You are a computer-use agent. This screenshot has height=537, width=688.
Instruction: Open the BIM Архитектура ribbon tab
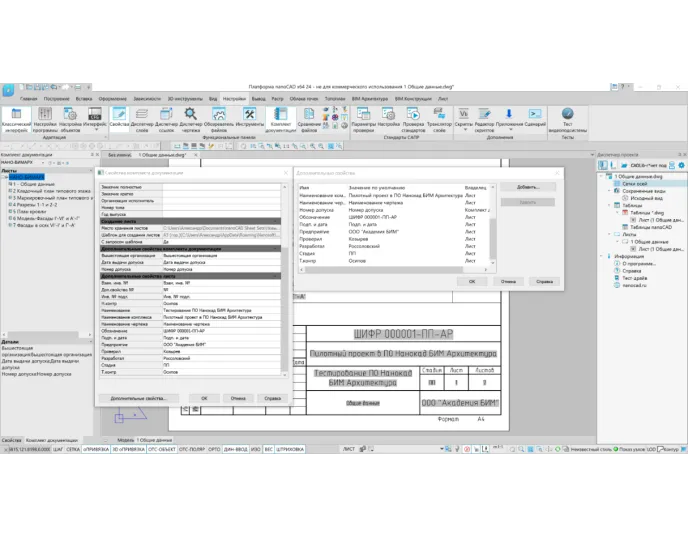369,99
